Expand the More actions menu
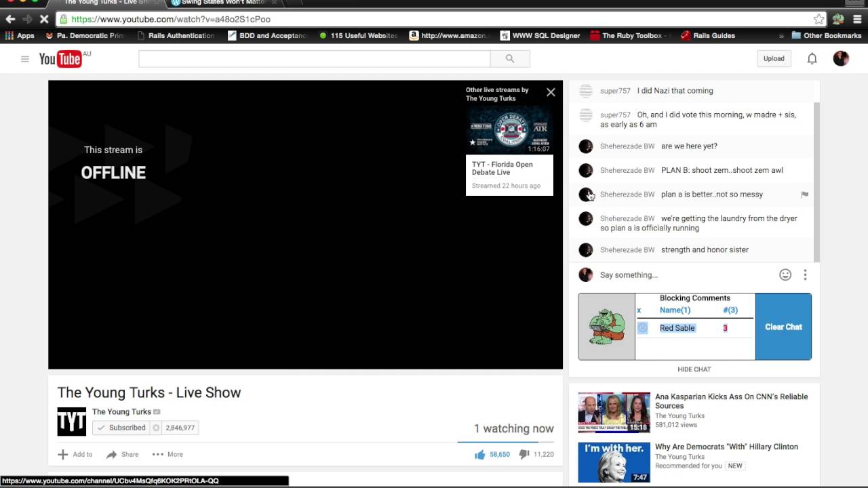This screenshot has height=488, width=868. (167, 454)
